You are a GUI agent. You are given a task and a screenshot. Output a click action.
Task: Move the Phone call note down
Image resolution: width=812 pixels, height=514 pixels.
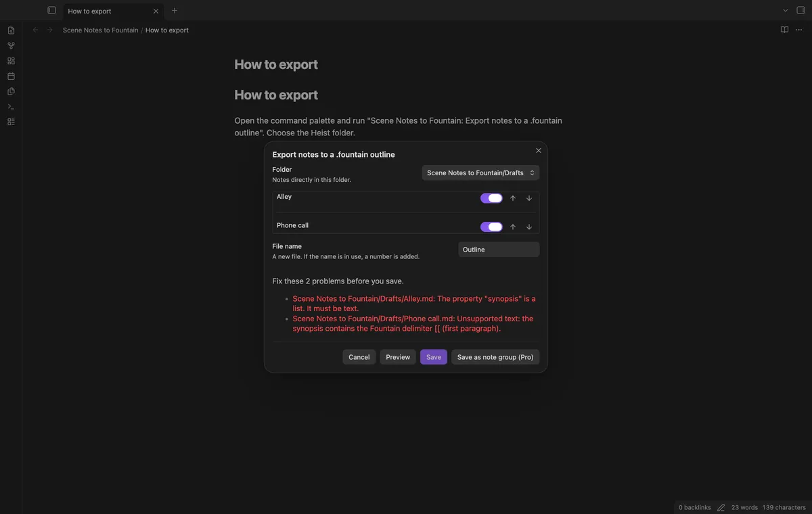point(529,227)
